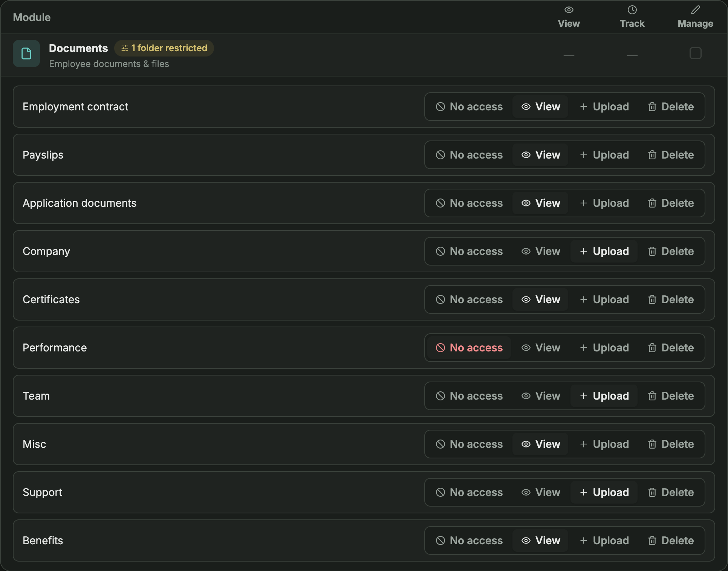Set Misc folder to No access
Image resolution: width=728 pixels, height=571 pixels.
[x=469, y=444]
